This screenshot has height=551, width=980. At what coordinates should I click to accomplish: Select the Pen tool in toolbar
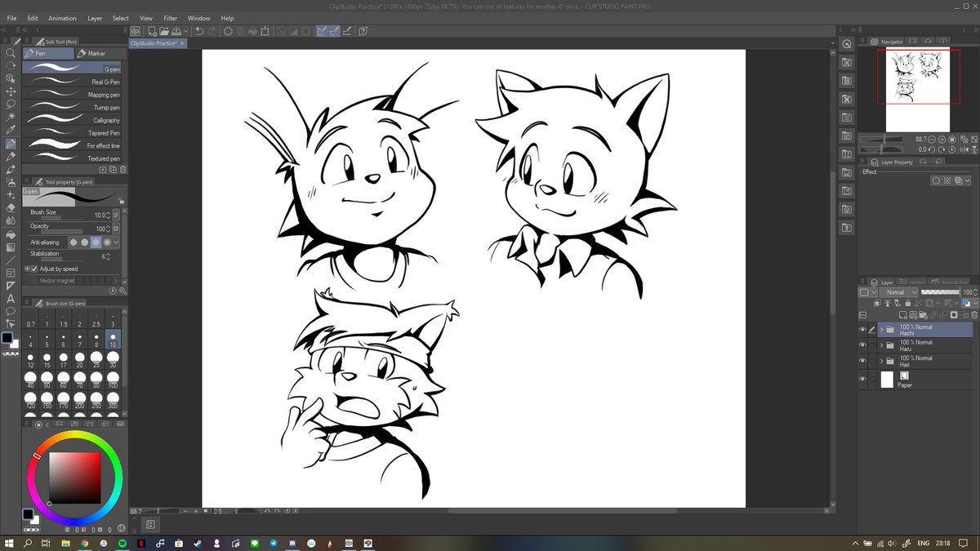[x=11, y=144]
